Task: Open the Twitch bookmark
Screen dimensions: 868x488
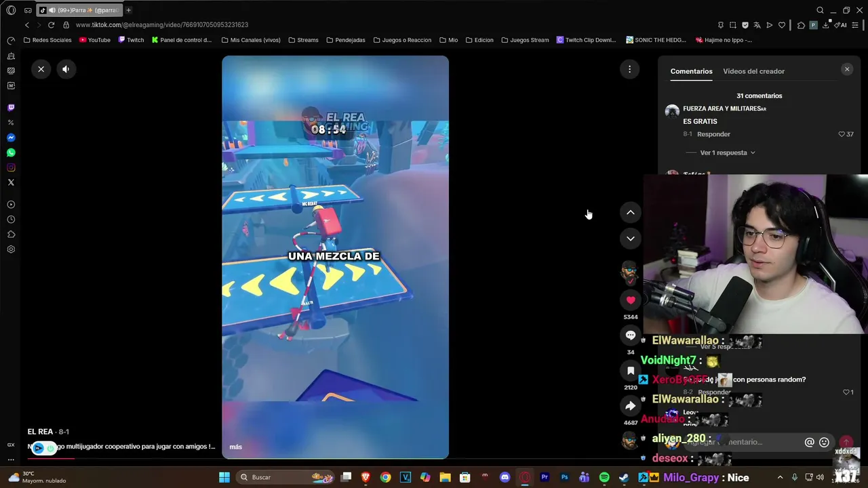Action: pyautogui.click(x=132, y=40)
